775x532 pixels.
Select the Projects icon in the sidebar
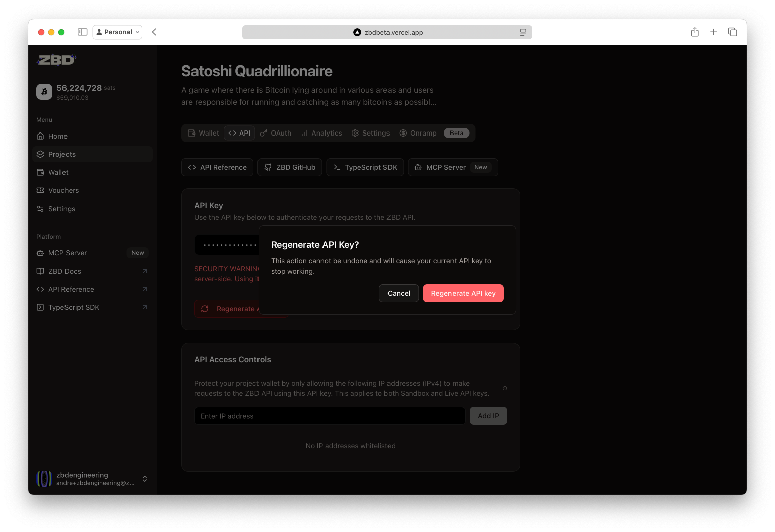40,154
